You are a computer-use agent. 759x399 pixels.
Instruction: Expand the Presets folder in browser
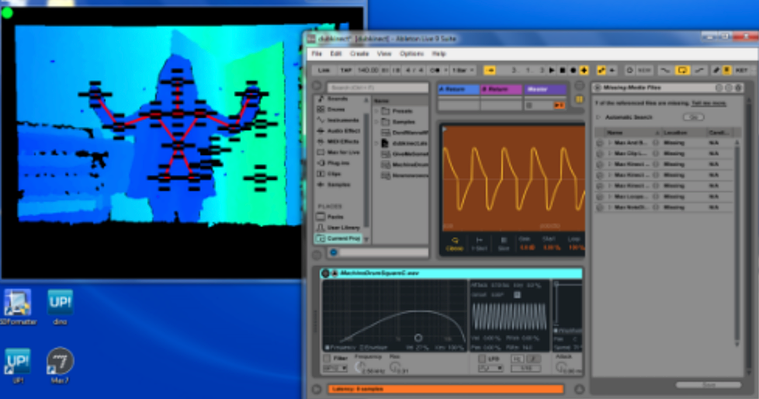(377, 111)
